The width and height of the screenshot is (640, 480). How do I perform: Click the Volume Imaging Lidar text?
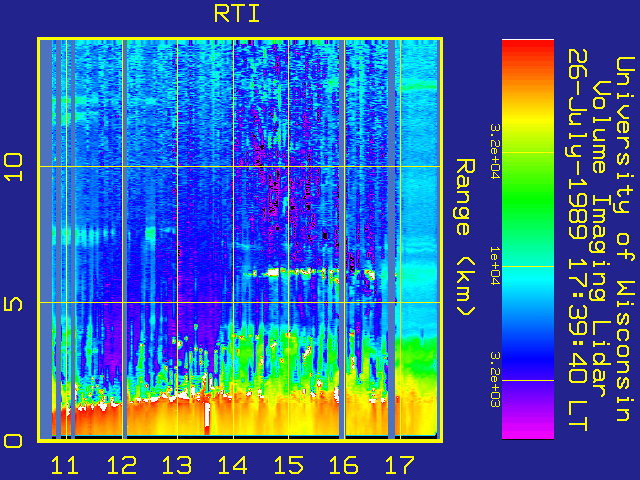(600, 239)
